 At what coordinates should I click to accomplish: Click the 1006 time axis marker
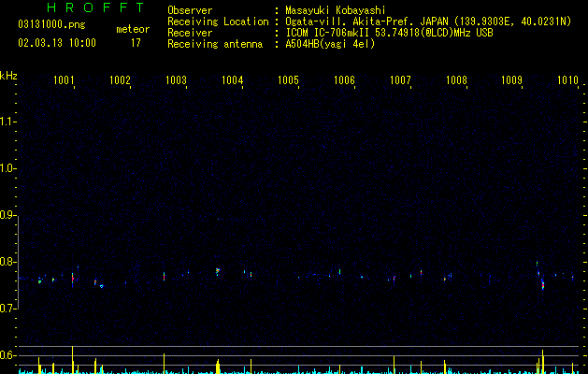click(344, 79)
